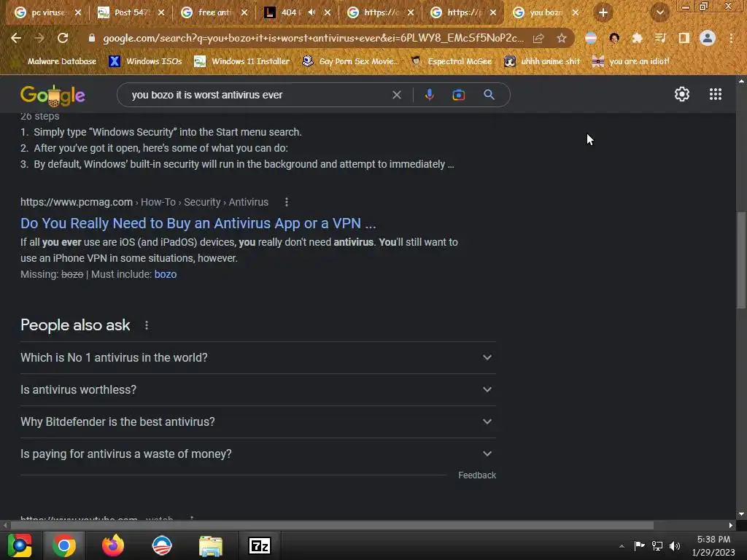Viewport: 747px width, 560px height.
Task: Open the Google apps grid
Action: tap(715, 94)
